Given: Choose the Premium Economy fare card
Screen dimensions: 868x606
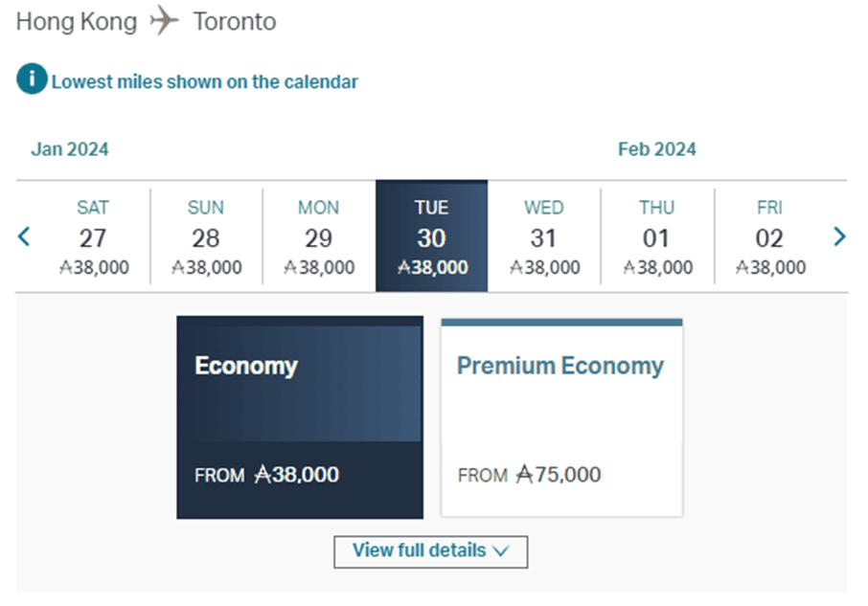Looking at the screenshot, I should coord(561,417).
